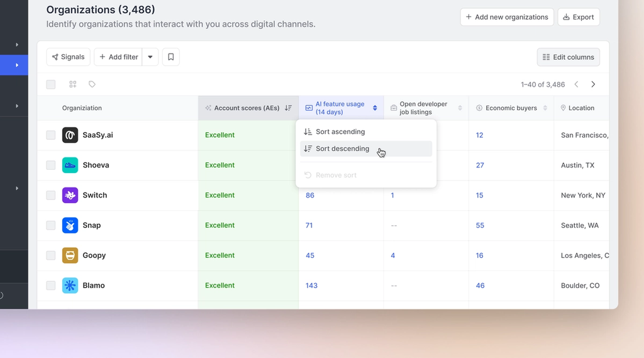
Task: Select the Blamo row checkbox
Action: coord(51,285)
